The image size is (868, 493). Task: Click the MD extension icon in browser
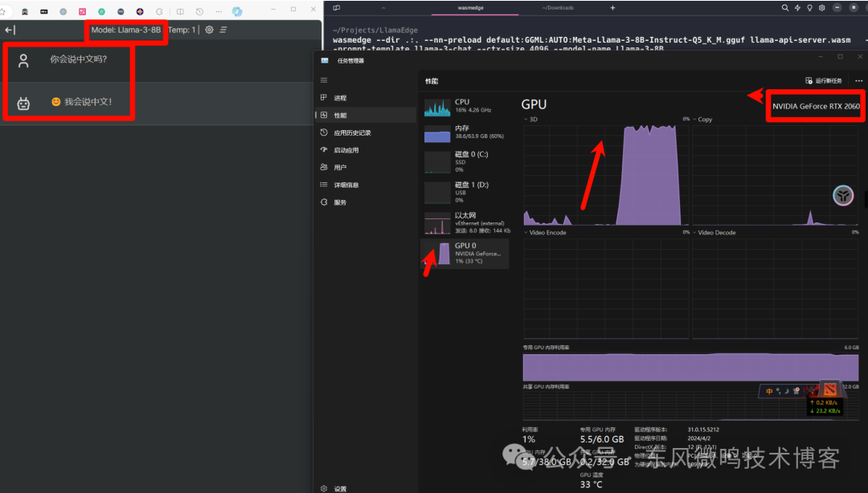pos(43,11)
